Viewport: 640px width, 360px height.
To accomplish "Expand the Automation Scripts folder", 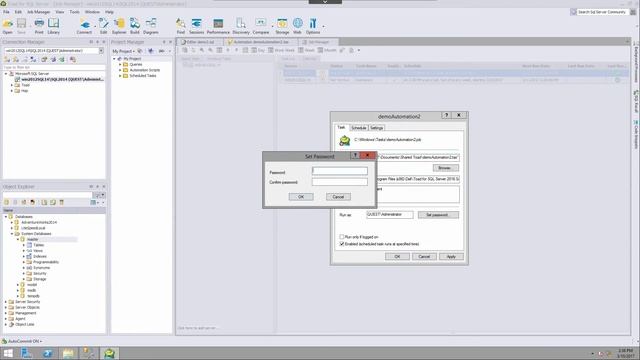I will point(120,70).
